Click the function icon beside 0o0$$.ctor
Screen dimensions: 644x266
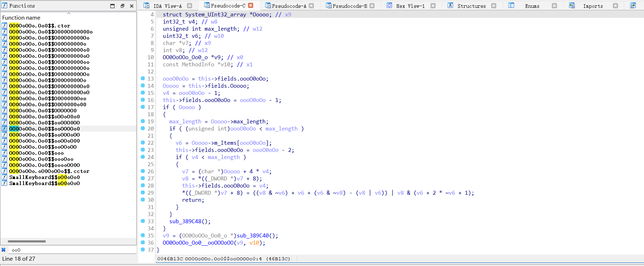(x=4, y=26)
